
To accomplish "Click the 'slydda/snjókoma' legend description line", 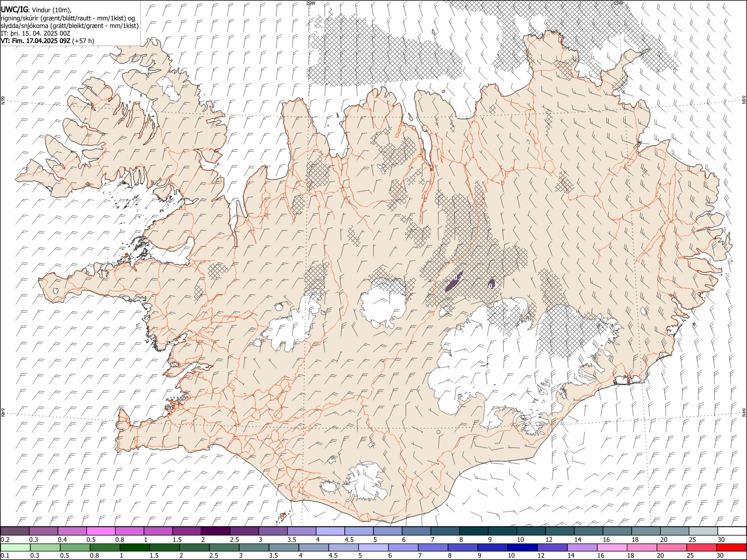I will tap(69, 26).
